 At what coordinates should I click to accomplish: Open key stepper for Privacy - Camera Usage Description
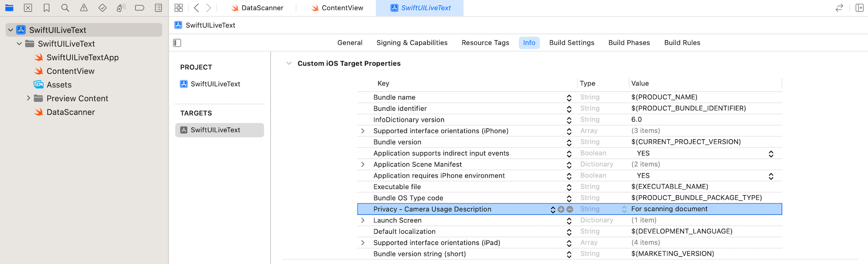coord(552,210)
